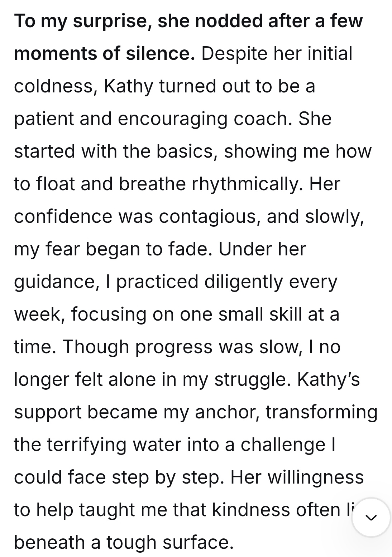Click the scroll-down chevron button

[x=371, y=517]
